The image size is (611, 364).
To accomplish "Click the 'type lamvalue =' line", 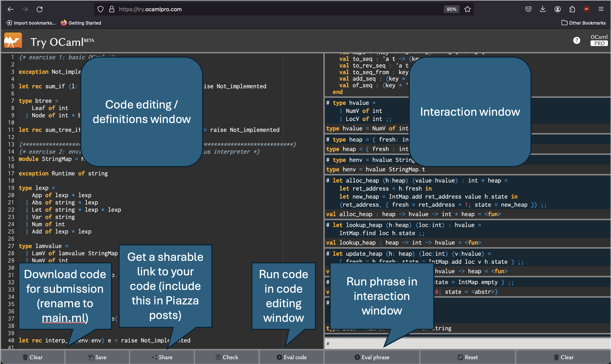I will point(44,246).
